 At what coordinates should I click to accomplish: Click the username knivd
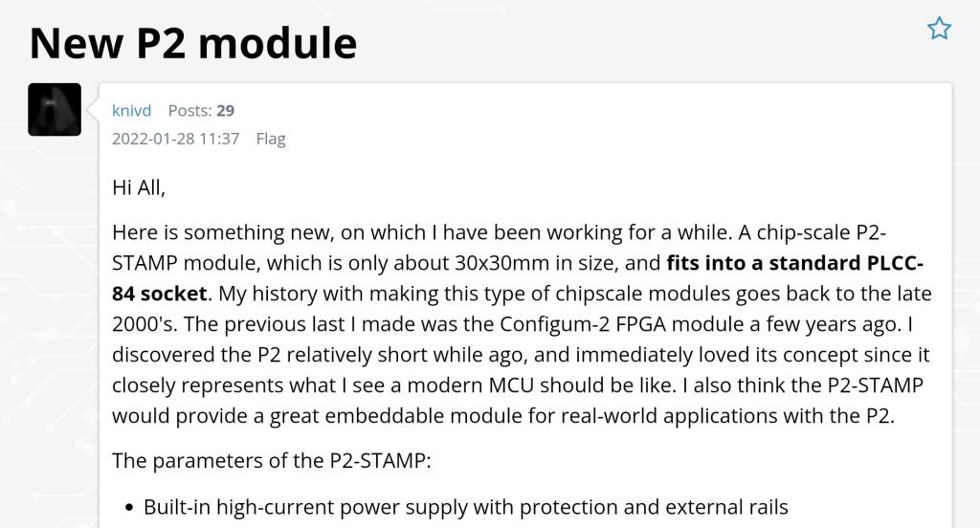131,111
